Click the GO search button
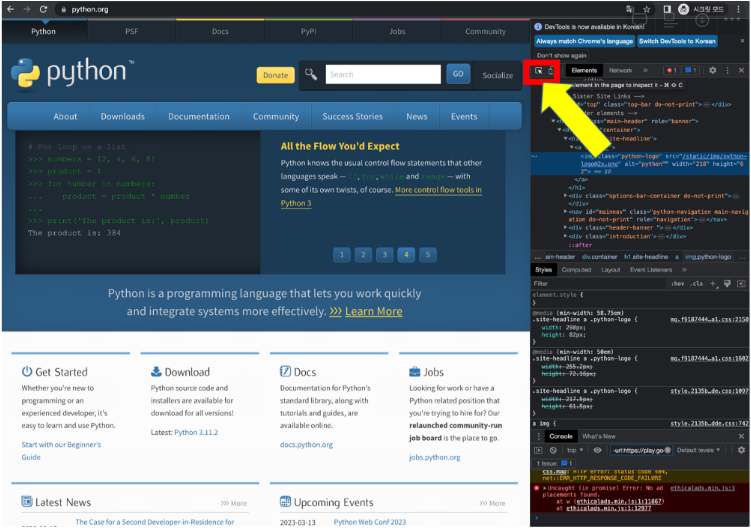Image resolution: width=751 pixels, height=528 pixels. 458,74
